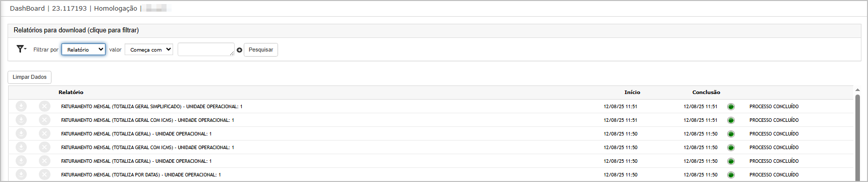Click the Conclusão column header

[706, 92]
